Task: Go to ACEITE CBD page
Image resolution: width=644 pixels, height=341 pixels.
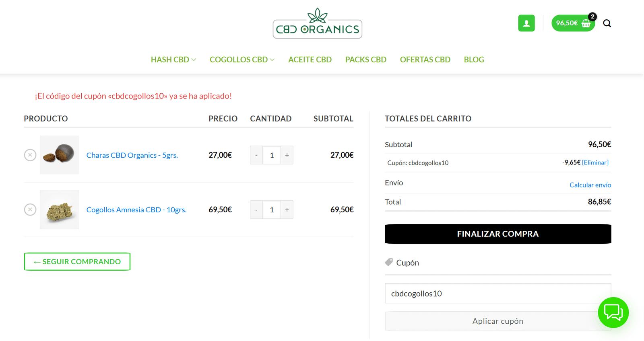Action: pos(310,60)
